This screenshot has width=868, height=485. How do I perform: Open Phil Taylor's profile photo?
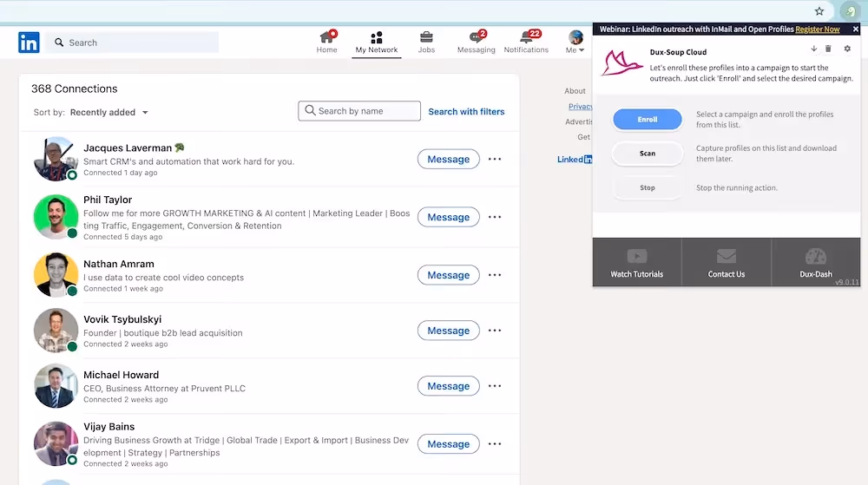point(56,217)
